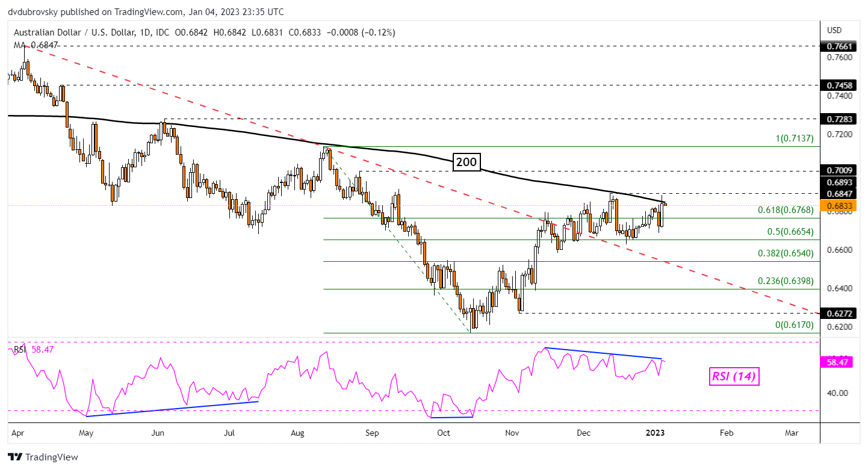Screen dimensions: 868x470
Task: Click the 2023 label on time axis
Action: click(x=655, y=433)
